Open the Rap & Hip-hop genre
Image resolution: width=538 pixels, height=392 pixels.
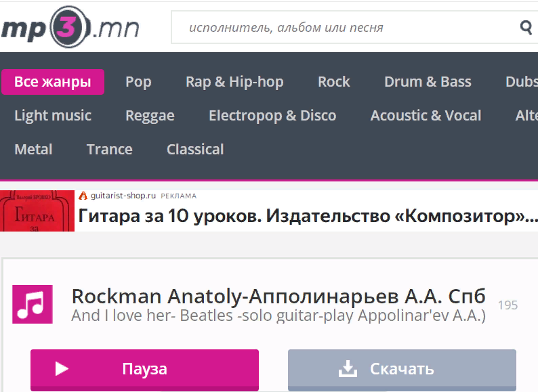coord(234,82)
